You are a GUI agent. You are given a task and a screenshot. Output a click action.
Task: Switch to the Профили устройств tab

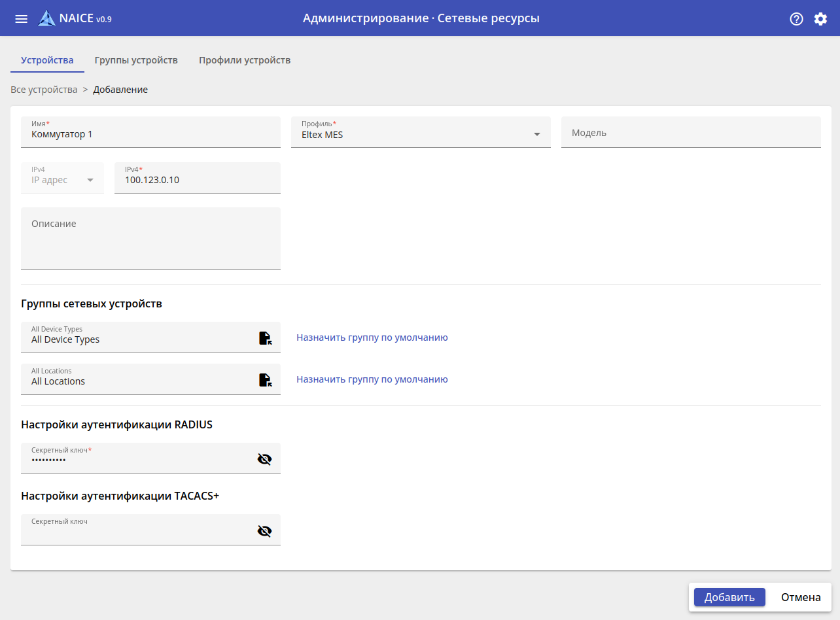click(x=245, y=60)
